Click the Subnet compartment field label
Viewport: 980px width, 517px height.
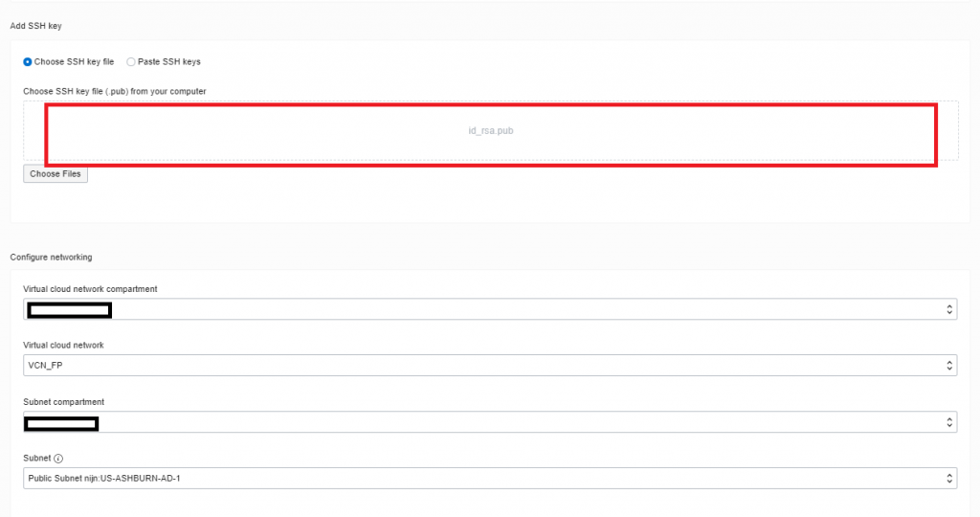[64, 402]
